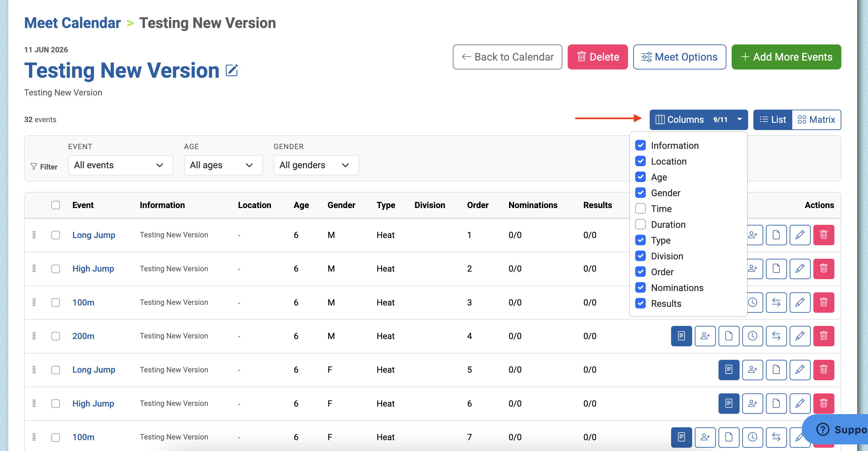The height and width of the screenshot is (451, 868).
Task: Add nominee icon in Long Jump order 5 row
Action: (753, 369)
